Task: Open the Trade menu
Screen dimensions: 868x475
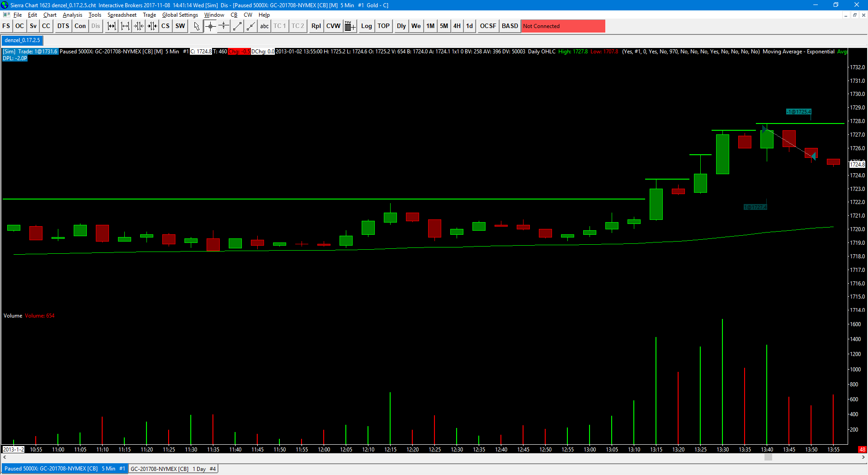Action: coord(149,15)
